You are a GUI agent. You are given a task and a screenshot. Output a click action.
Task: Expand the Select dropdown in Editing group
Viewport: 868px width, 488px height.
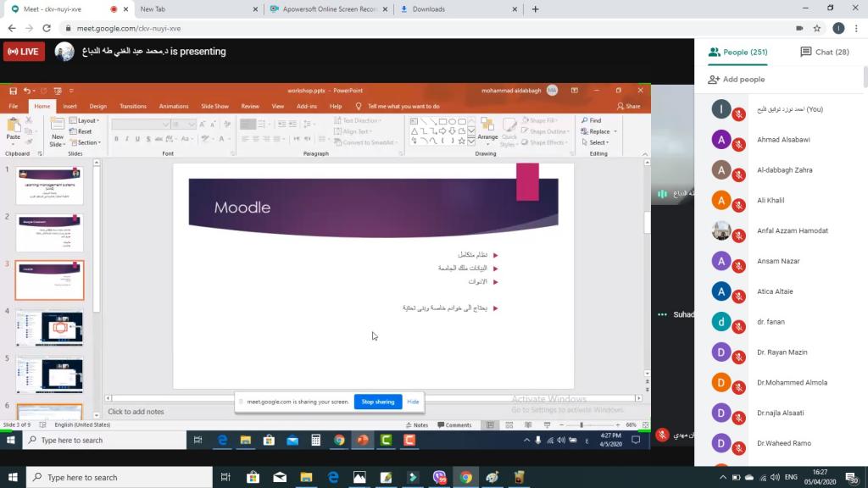tap(598, 142)
